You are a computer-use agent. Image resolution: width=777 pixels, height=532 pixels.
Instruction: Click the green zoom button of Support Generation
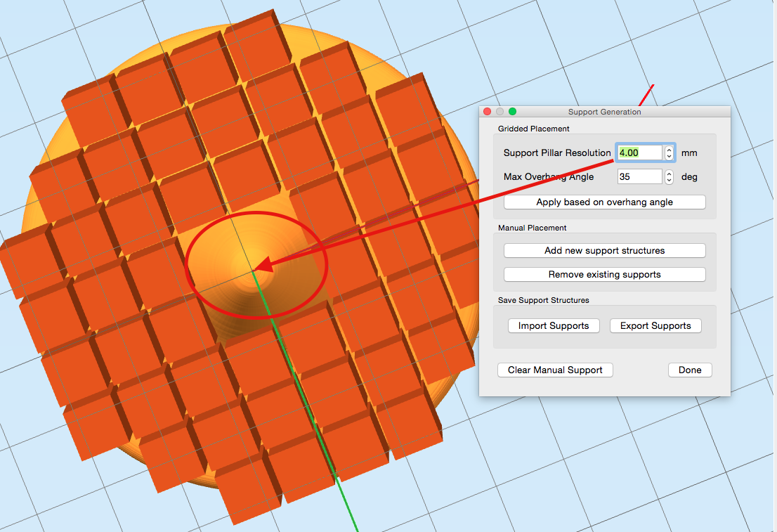pos(512,112)
